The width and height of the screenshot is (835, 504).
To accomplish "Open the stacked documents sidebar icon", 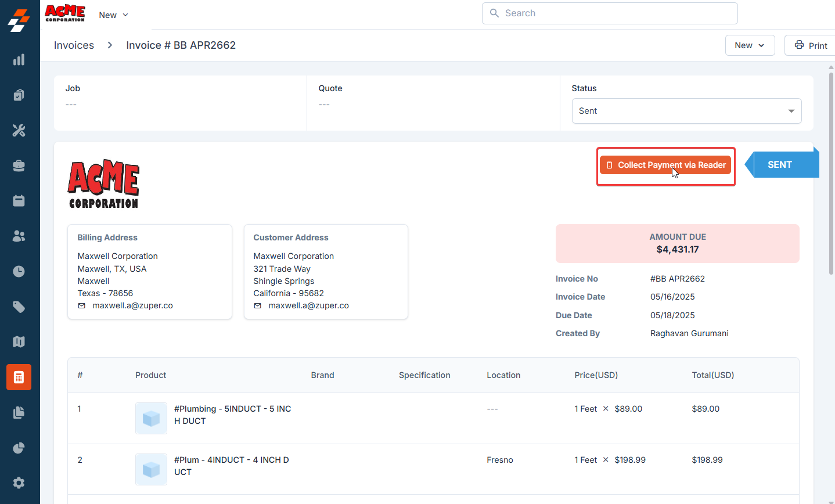I will 19,413.
